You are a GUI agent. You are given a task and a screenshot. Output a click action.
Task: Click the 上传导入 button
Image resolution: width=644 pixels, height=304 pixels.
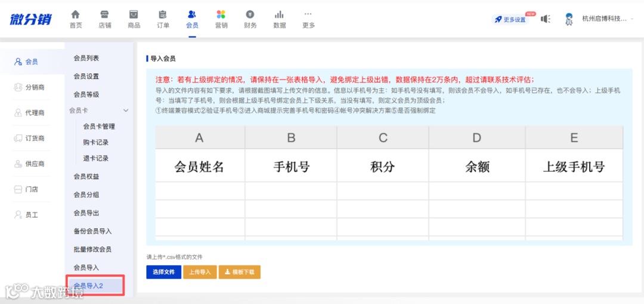(200, 272)
